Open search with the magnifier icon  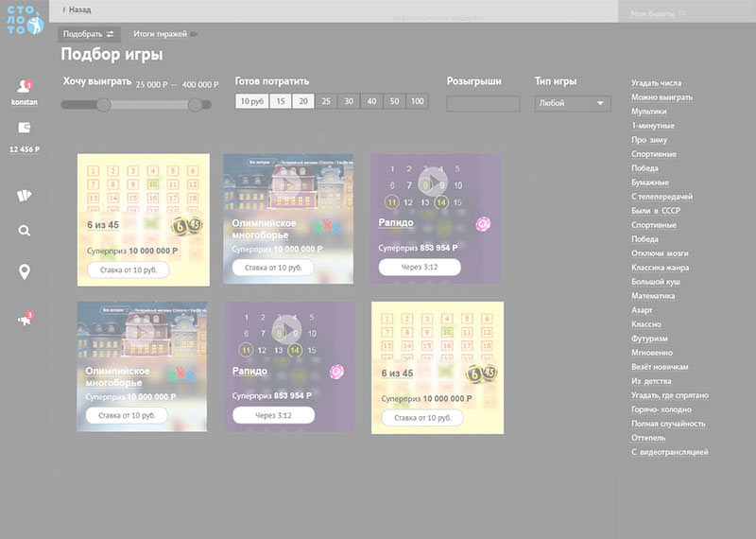click(25, 230)
